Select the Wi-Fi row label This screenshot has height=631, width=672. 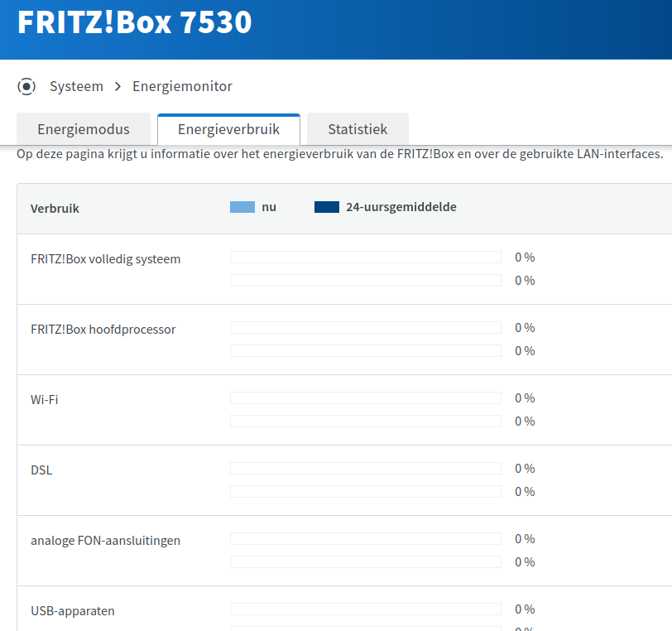click(x=45, y=400)
